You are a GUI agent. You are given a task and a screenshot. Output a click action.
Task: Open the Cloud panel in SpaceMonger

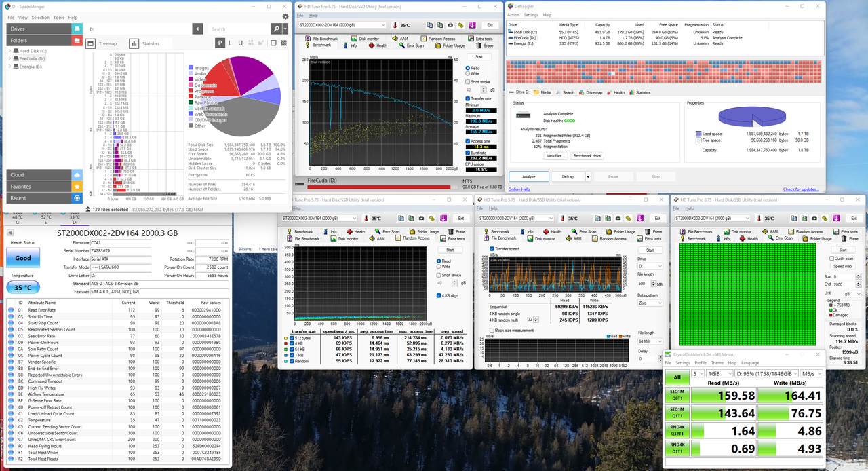tap(44, 174)
